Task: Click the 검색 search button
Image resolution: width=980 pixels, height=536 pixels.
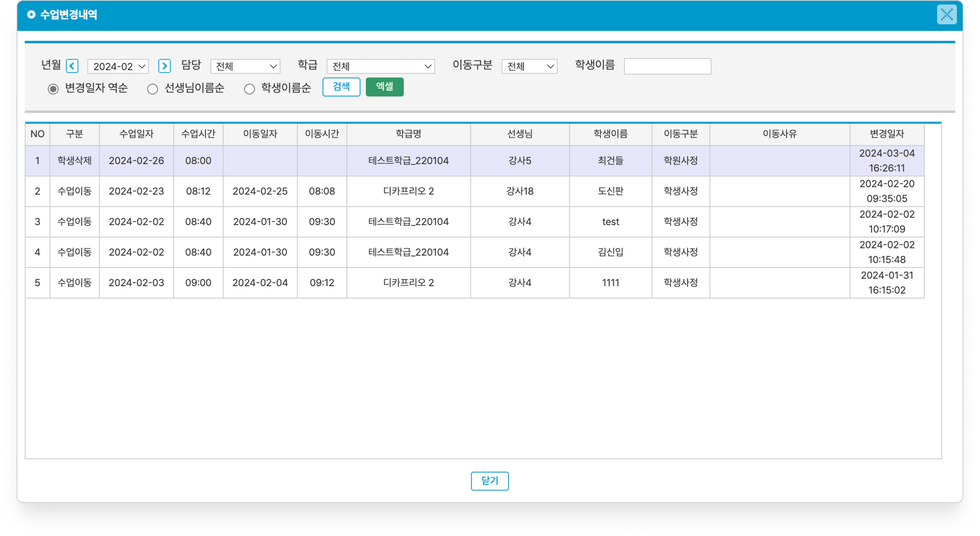Action: pos(341,87)
